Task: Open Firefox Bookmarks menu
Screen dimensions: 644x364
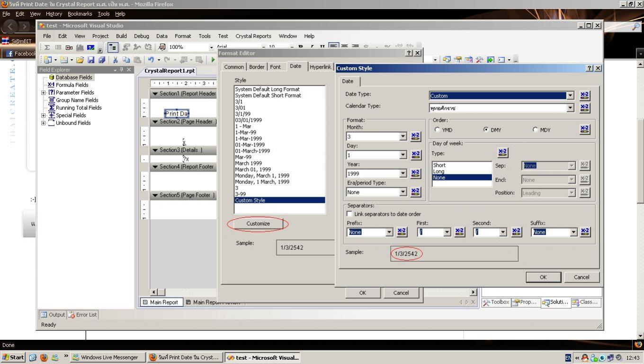Action: (80, 14)
